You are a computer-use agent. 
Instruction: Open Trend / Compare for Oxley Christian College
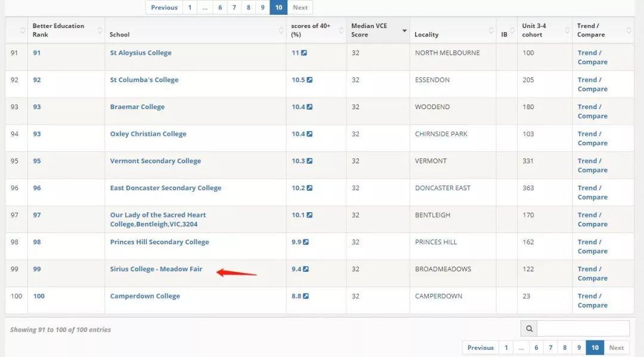592,139
